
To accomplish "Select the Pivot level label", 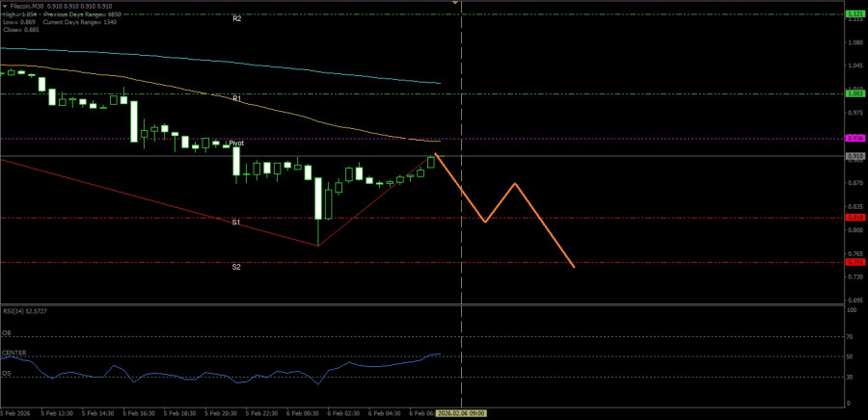I will tap(236, 142).
